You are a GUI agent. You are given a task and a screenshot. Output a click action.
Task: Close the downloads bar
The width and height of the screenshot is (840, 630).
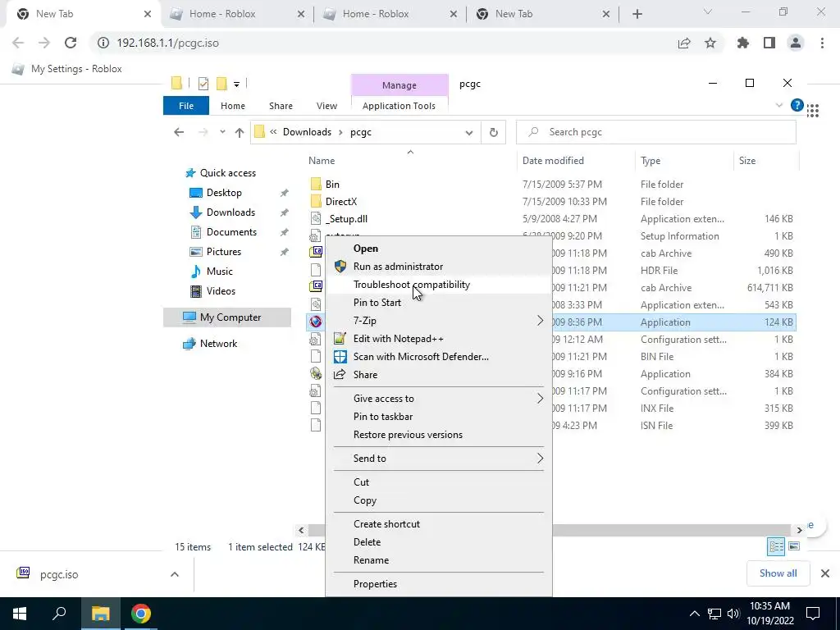825,573
